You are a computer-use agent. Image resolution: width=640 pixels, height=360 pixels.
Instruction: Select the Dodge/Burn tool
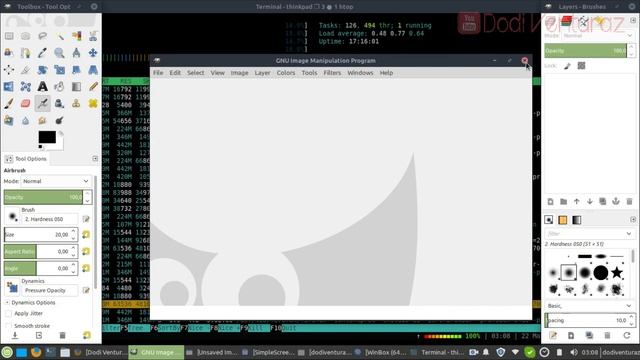click(60, 120)
